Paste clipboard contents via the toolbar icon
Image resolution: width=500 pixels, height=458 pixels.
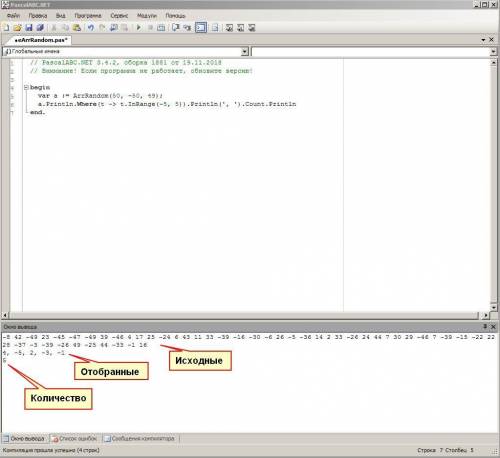[77, 28]
